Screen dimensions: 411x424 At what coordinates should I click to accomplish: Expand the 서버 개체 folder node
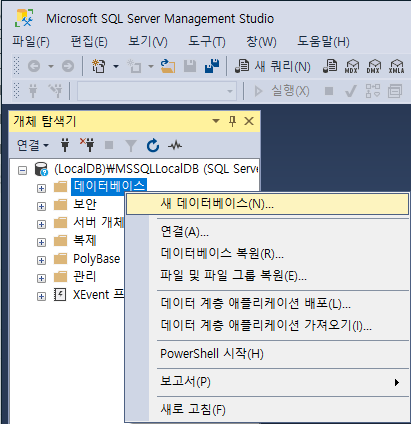(41, 224)
